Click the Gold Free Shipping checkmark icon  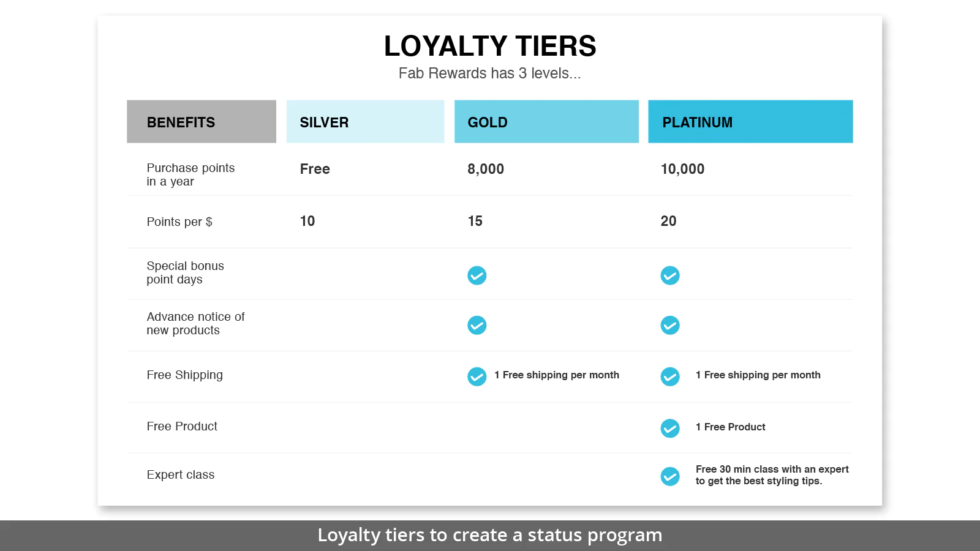[477, 377]
